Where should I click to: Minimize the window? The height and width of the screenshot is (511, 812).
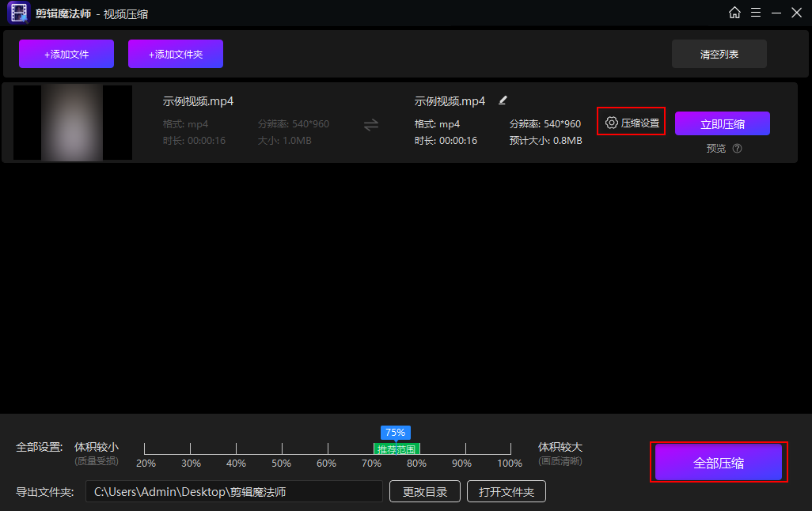(x=776, y=13)
